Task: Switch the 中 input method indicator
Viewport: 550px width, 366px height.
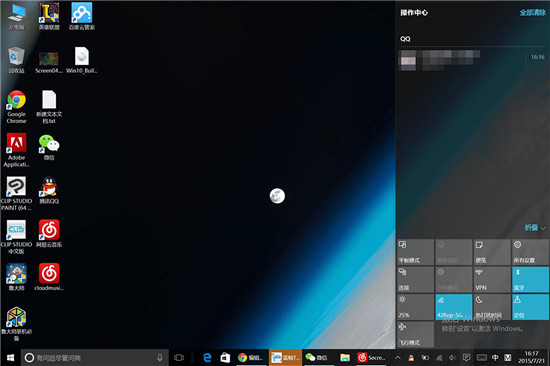Action: 495,358
